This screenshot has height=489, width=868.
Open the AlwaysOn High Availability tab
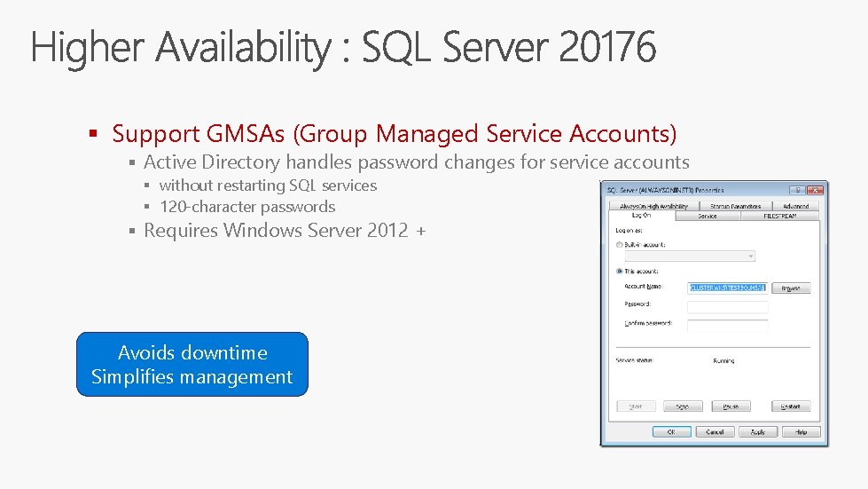(653, 206)
